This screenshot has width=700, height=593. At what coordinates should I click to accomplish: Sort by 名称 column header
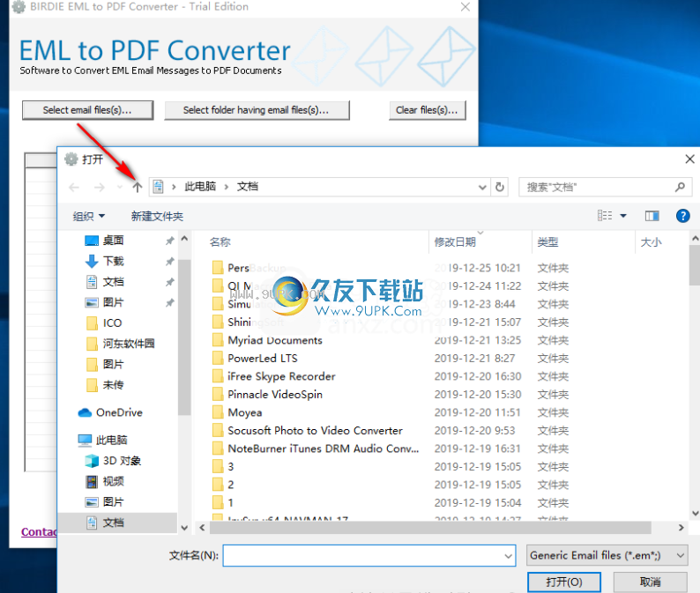220,242
